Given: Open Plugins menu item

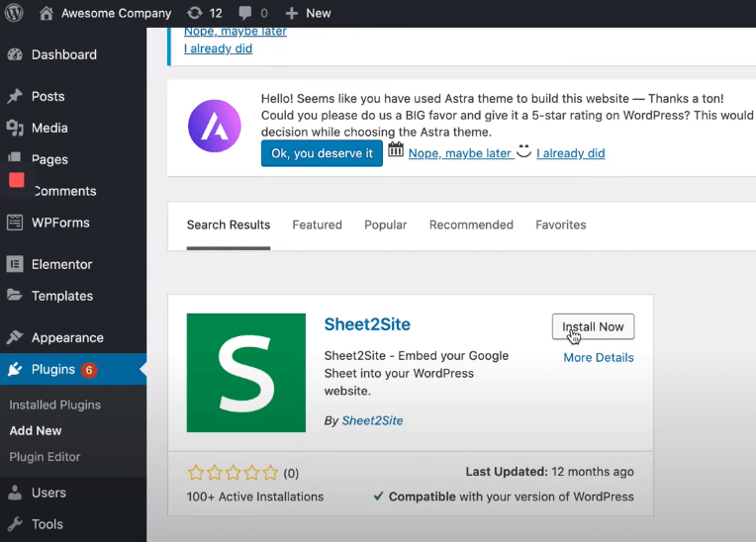Looking at the screenshot, I should tap(53, 369).
